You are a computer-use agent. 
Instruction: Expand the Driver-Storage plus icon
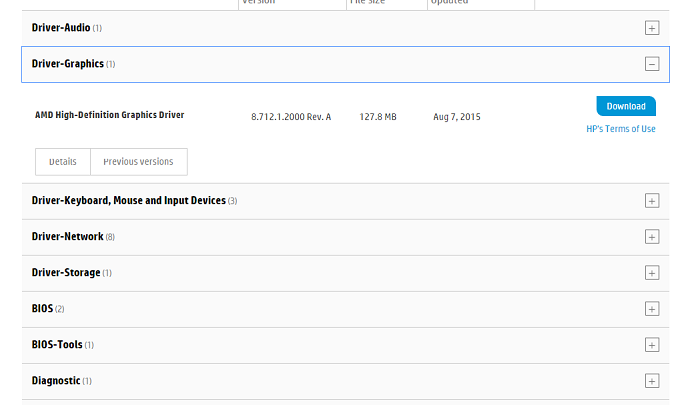coord(652,273)
